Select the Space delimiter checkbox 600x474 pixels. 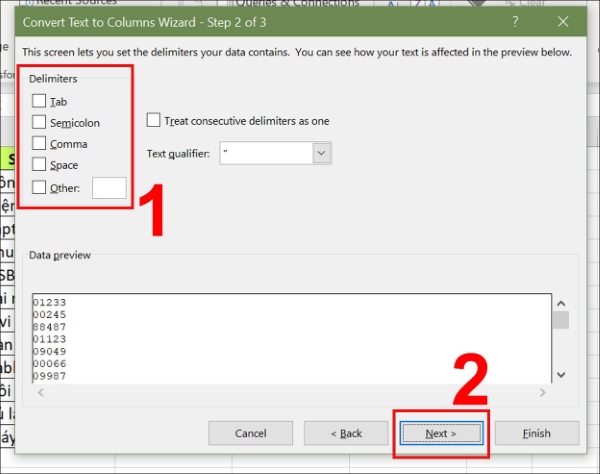click(x=39, y=164)
